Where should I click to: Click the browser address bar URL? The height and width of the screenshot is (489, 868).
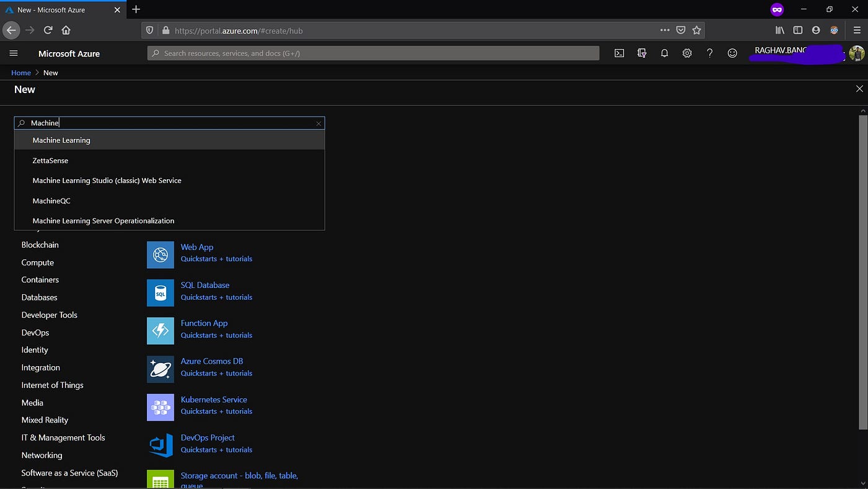coord(239,30)
